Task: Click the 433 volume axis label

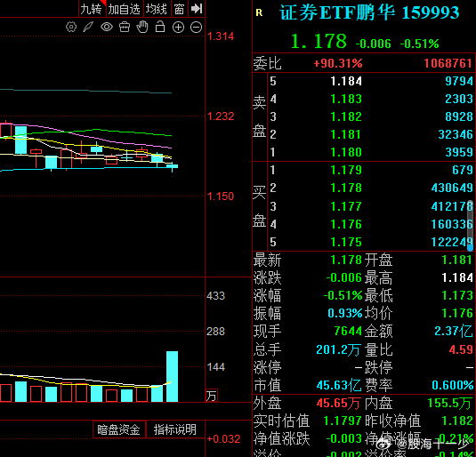Action: (x=216, y=295)
